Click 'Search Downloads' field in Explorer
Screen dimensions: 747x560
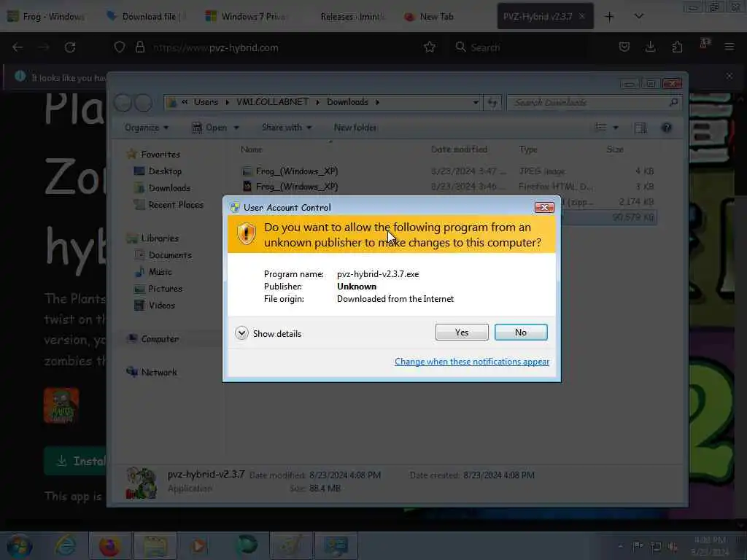594,102
